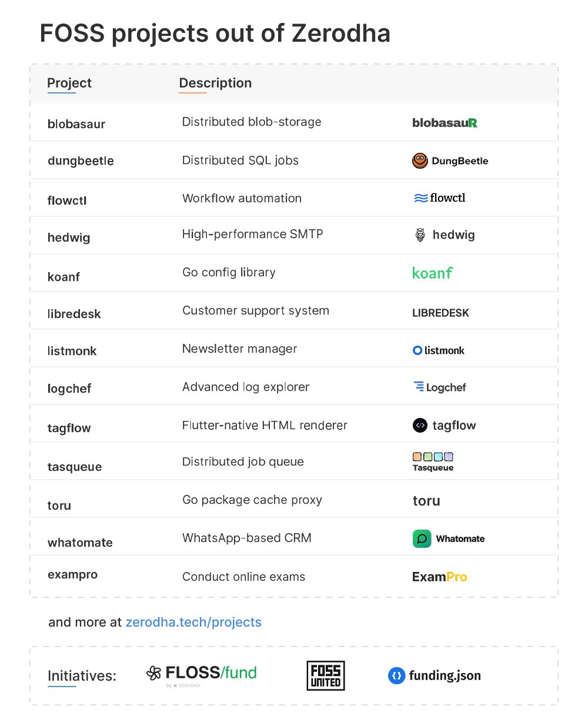588x723 pixels.
Task: Open the zerodha.tech/projects link
Action: [x=193, y=622]
